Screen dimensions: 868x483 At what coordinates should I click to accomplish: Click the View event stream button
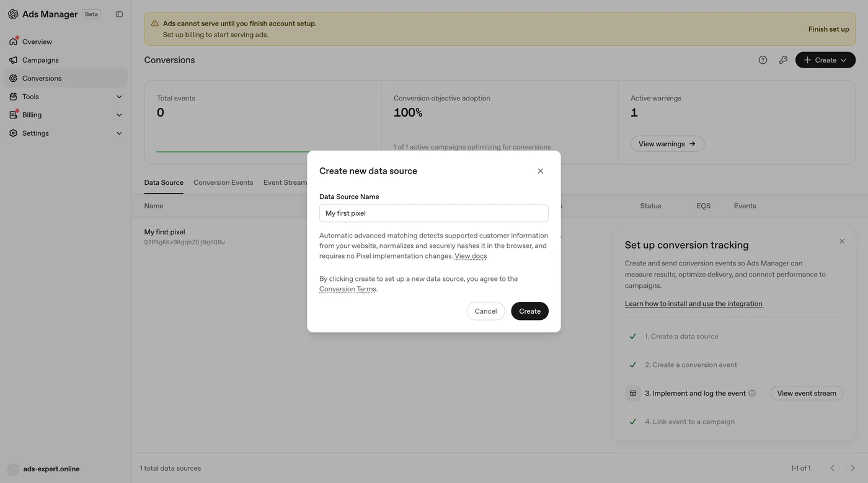pyautogui.click(x=807, y=393)
